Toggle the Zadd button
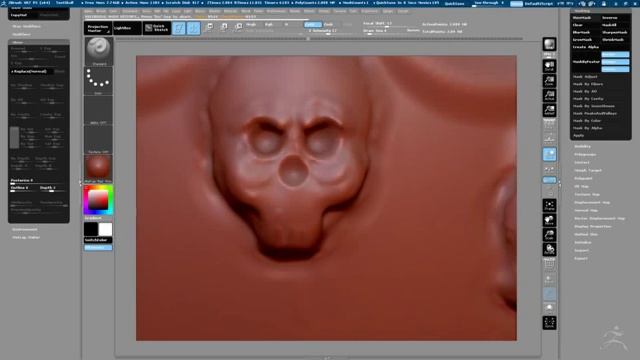This screenshot has height=360, width=640. click(x=313, y=24)
